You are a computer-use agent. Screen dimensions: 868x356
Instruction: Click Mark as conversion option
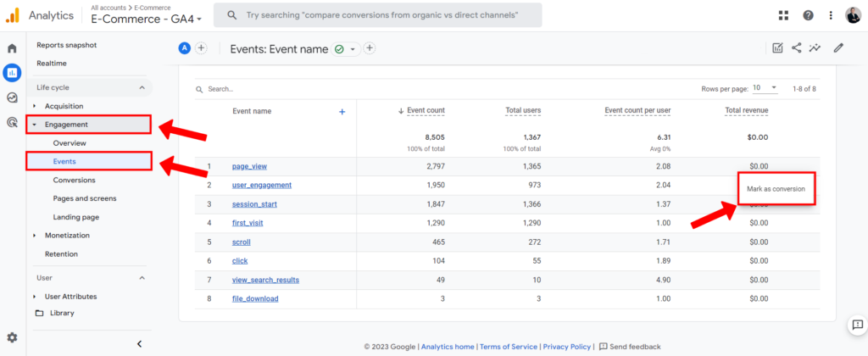776,189
